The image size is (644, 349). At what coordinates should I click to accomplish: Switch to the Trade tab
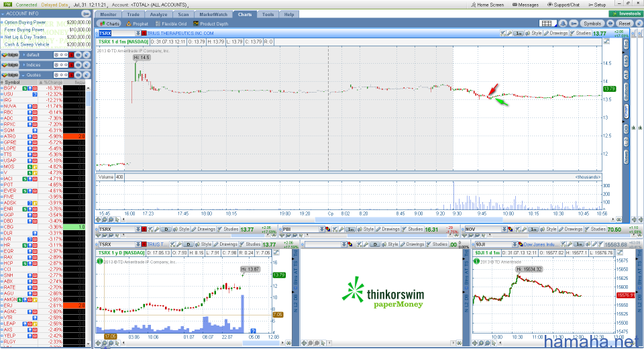click(x=133, y=14)
